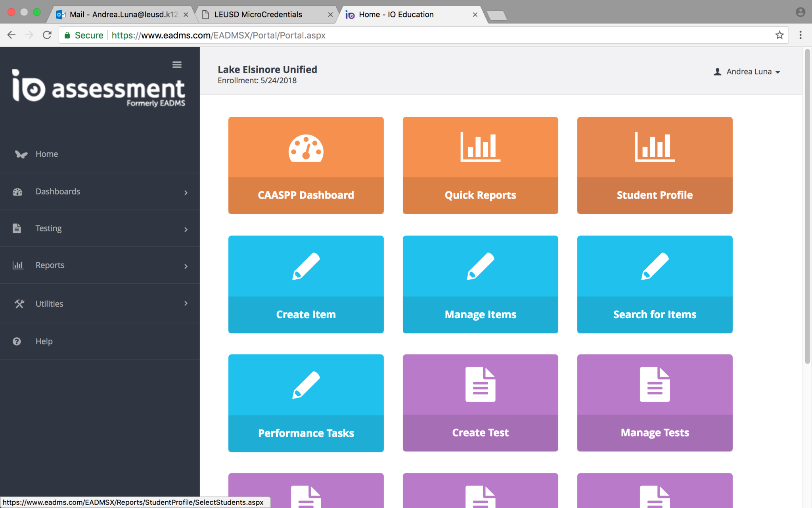Image resolution: width=812 pixels, height=508 pixels.
Task: Click Search for Items pencil icon
Action: click(x=655, y=266)
